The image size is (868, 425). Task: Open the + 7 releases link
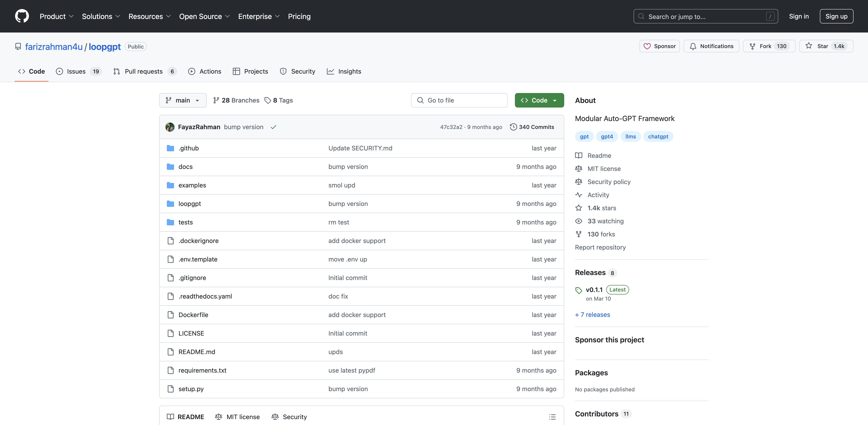[592, 315]
